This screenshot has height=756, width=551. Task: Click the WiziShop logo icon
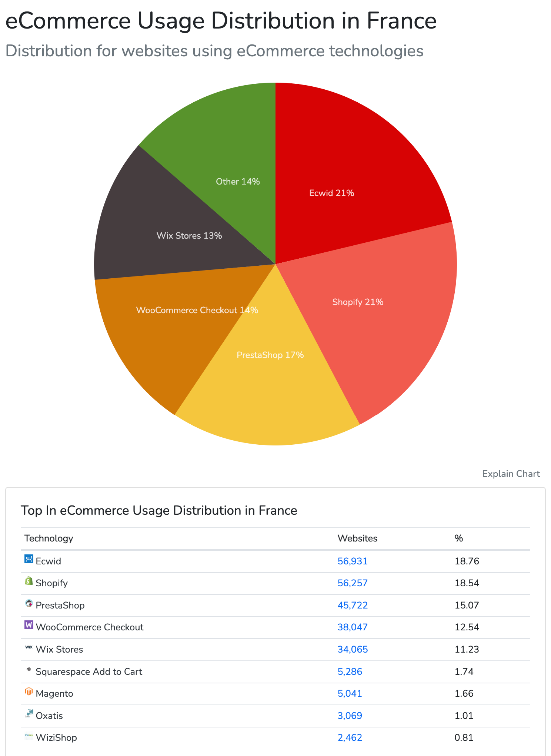pyautogui.click(x=29, y=736)
